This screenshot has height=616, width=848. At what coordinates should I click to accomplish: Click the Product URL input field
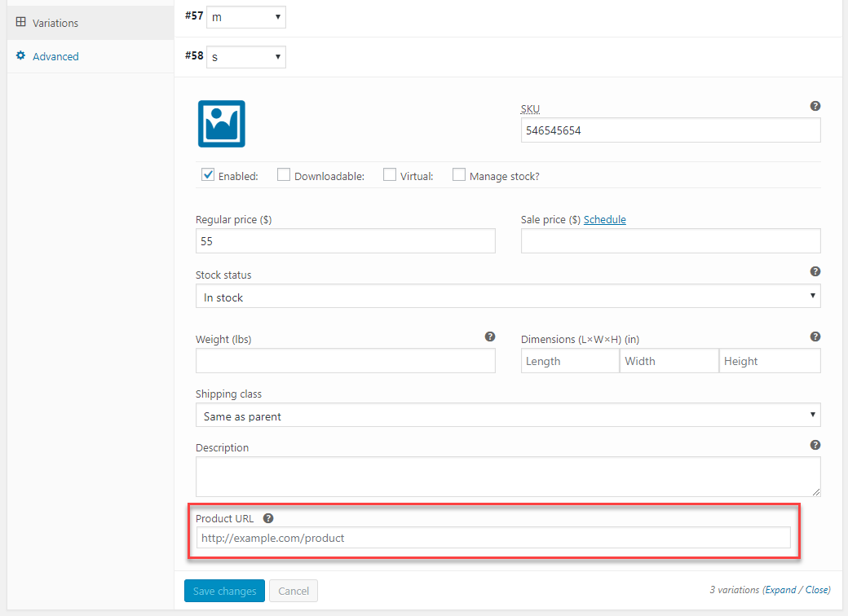pyautogui.click(x=493, y=538)
